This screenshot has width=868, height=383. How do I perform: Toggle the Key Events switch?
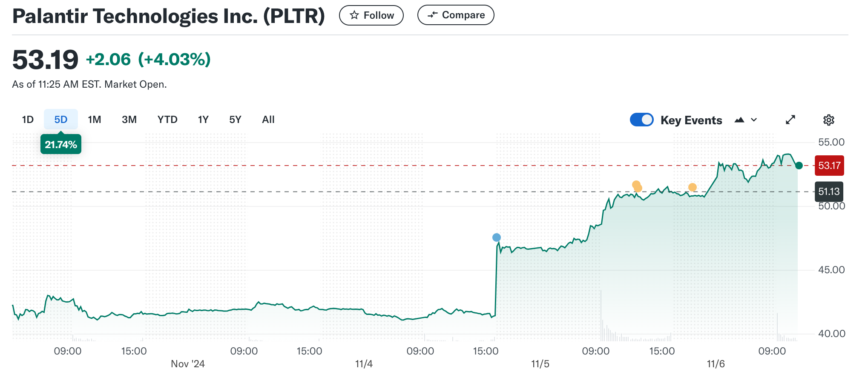point(641,120)
